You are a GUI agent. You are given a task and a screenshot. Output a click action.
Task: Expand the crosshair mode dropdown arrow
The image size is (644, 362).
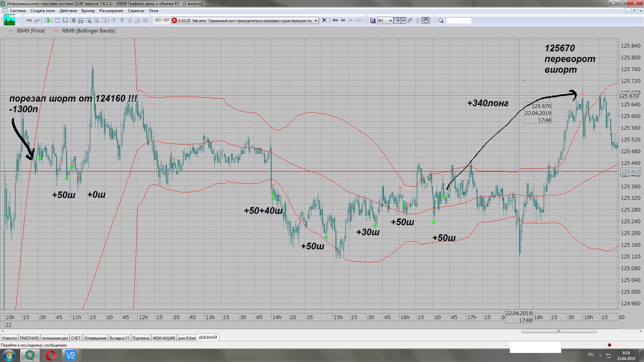(x=404, y=20)
